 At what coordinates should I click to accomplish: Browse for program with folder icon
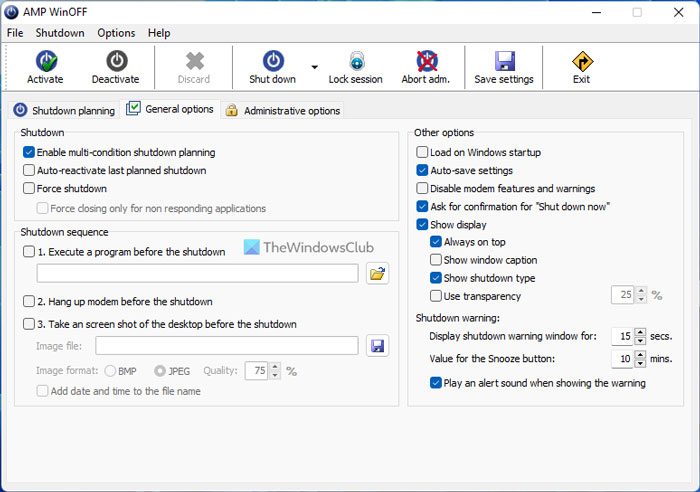point(377,273)
